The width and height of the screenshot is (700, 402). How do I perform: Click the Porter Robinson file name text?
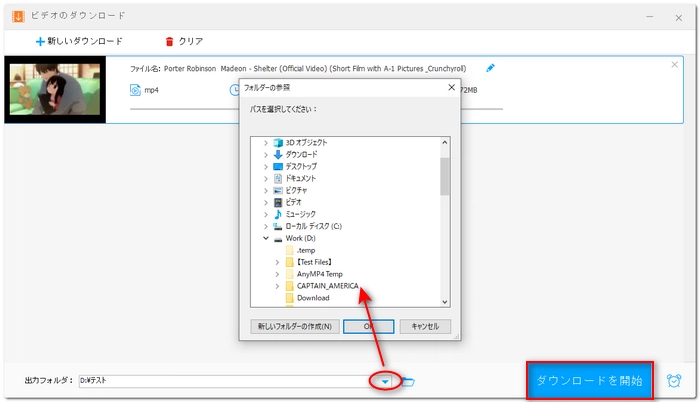tap(315, 69)
